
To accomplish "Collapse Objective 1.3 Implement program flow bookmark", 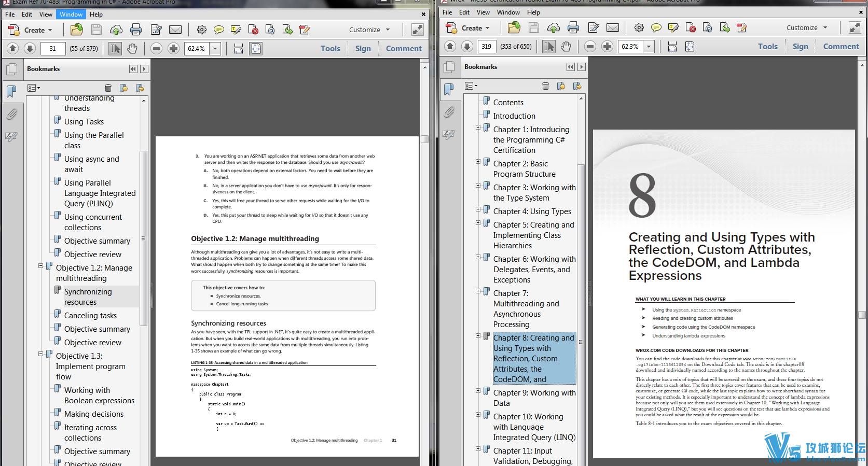I will 40,354.
